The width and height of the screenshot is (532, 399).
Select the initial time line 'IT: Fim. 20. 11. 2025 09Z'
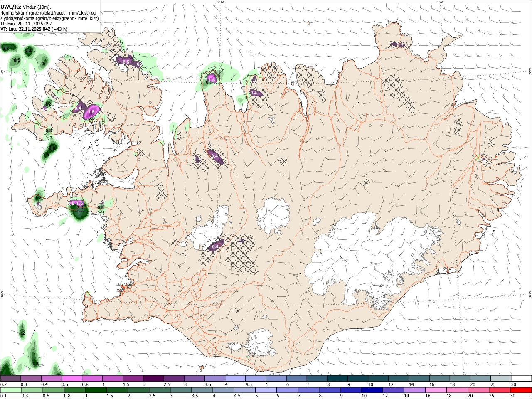[x=26, y=24]
